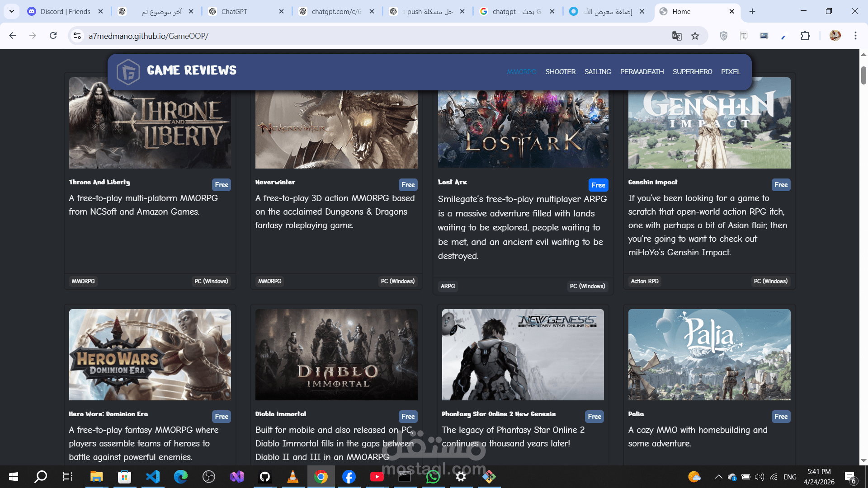Open the Genshin Impact game image
The width and height of the screenshot is (868, 488).
pyautogui.click(x=709, y=123)
